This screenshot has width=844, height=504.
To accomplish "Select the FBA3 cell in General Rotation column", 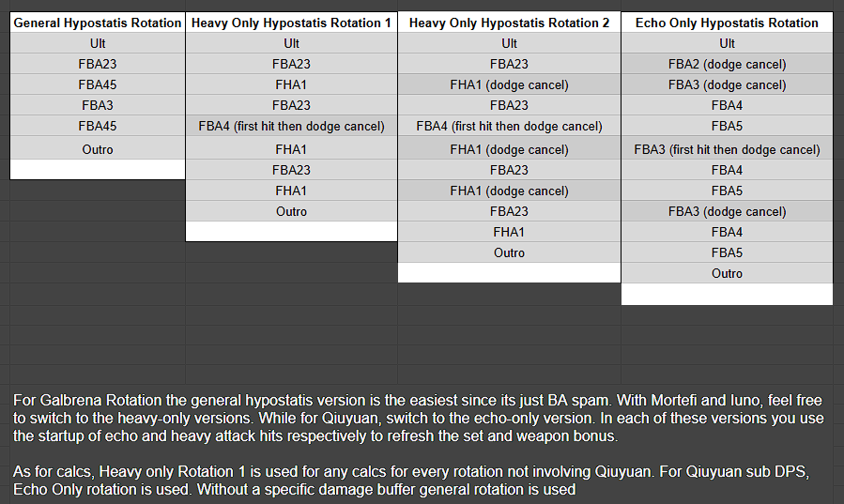I will point(98,105).
